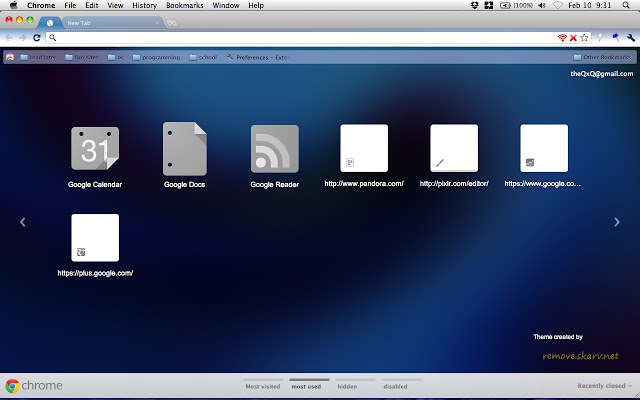Open the Help menu
The image size is (640, 400).
pyautogui.click(x=256, y=5)
